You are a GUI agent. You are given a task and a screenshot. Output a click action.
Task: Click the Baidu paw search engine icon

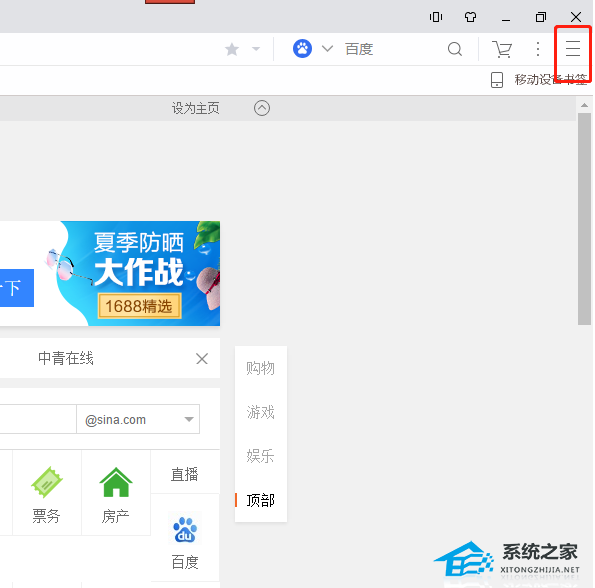click(302, 49)
